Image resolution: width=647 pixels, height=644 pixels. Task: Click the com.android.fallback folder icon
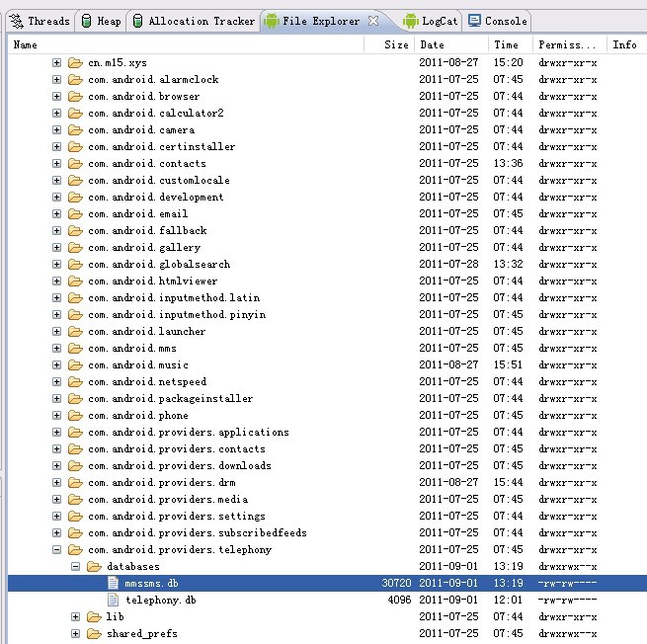point(75,230)
